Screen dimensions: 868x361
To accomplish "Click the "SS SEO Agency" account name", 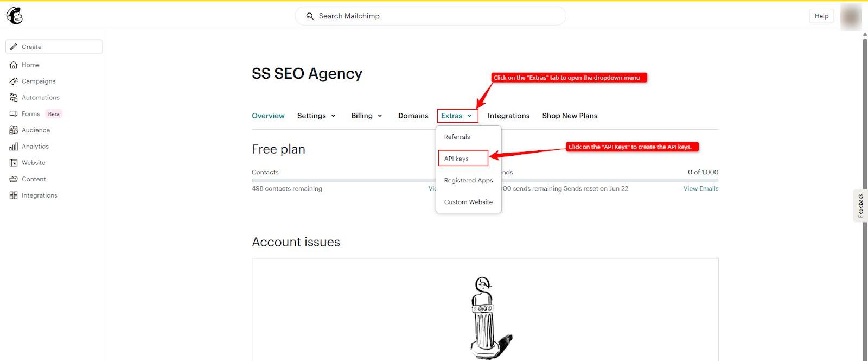I will tap(307, 74).
